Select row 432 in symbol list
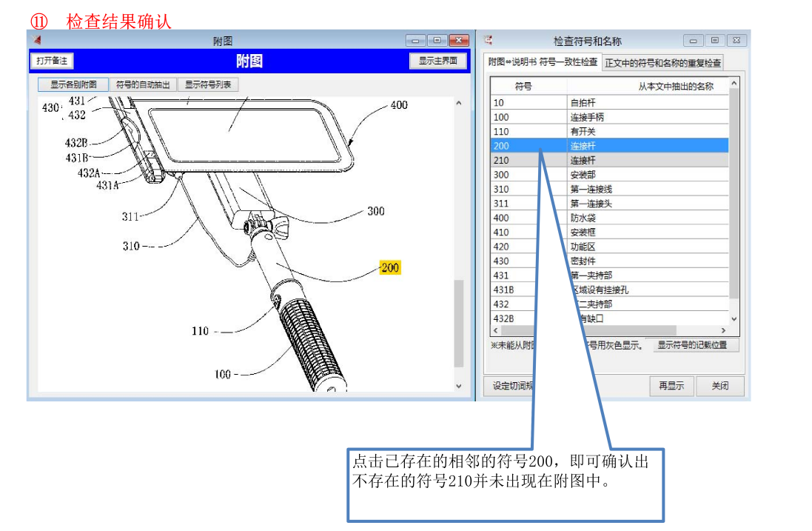The height and width of the screenshot is (531, 812). pyautogui.click(x=609, y=304)
